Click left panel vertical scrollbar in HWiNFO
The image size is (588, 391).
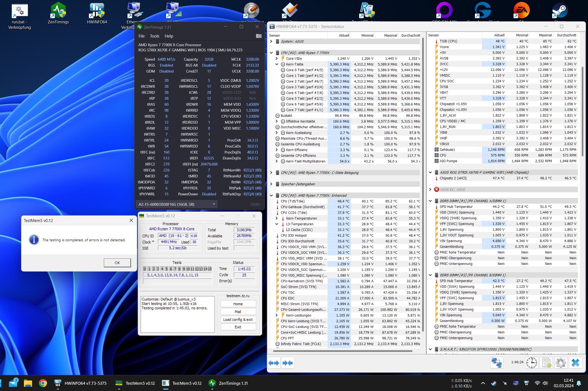pos(423,185)
